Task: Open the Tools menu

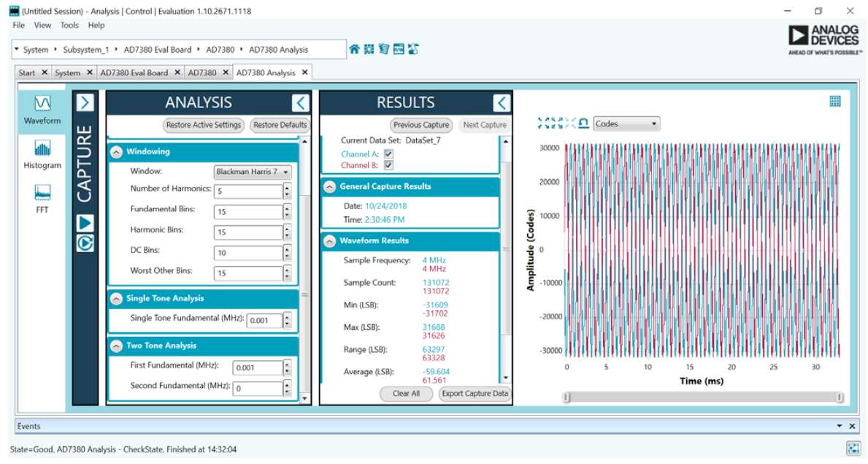Action: pos(69,25)
